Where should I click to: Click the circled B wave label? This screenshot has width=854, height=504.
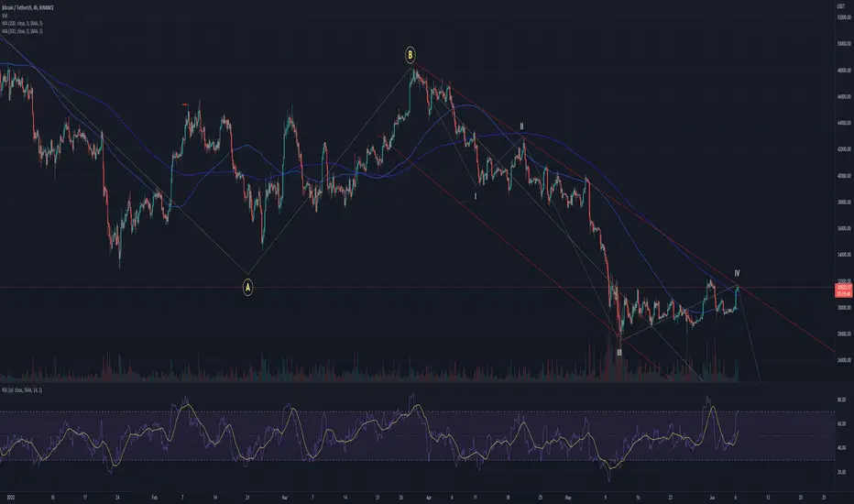[x=411, y=54]
